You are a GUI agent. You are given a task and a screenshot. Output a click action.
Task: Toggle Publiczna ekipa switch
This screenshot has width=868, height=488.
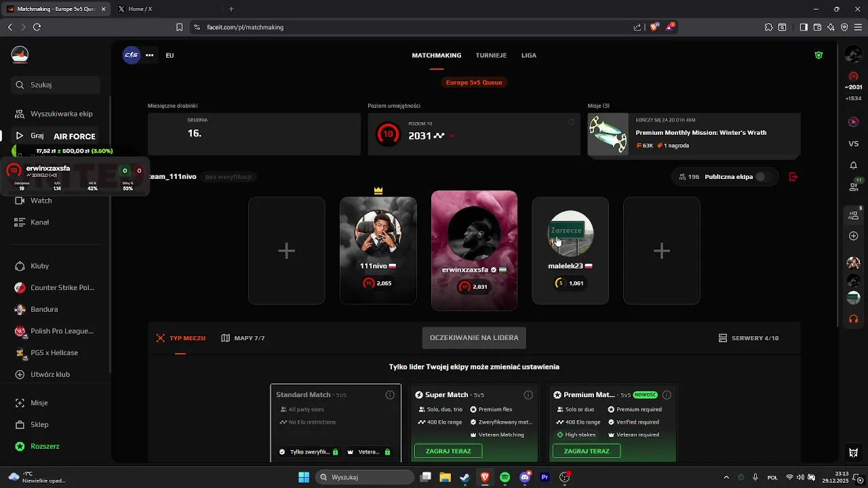(x=764, y=177)
